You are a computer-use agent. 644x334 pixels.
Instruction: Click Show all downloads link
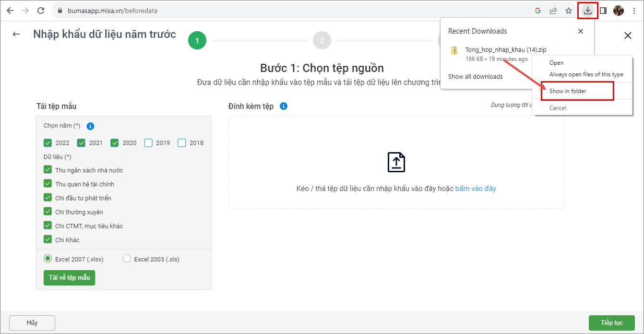[476, 76]
